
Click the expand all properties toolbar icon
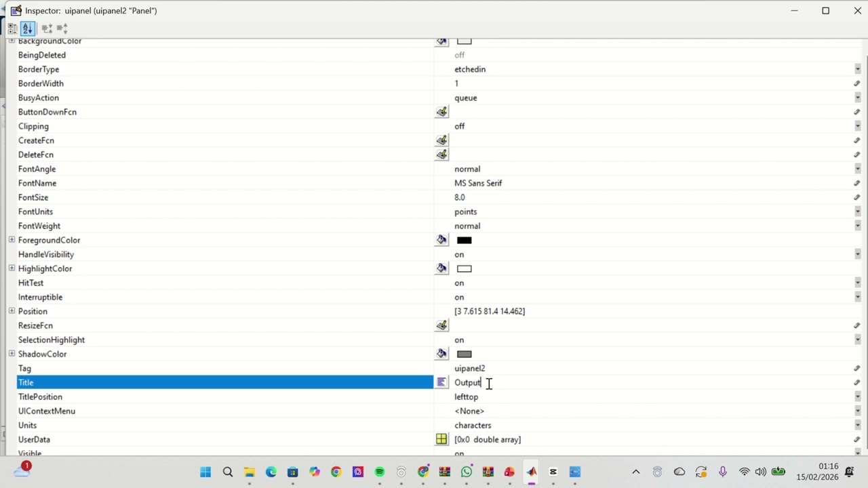47,28
